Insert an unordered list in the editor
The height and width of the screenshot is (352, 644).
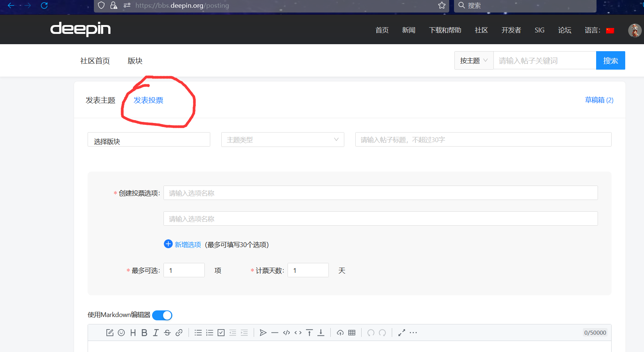[x=198, y=332]
